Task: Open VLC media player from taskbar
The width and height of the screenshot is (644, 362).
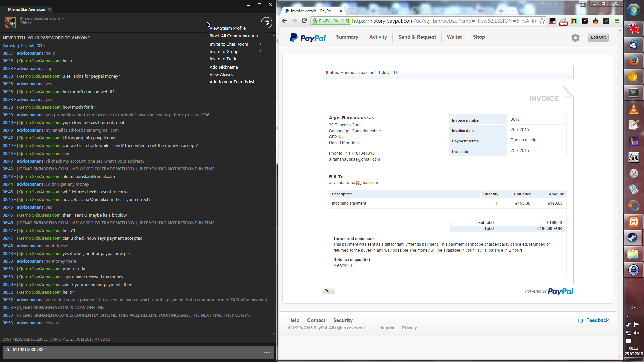Action: (633, 109)
